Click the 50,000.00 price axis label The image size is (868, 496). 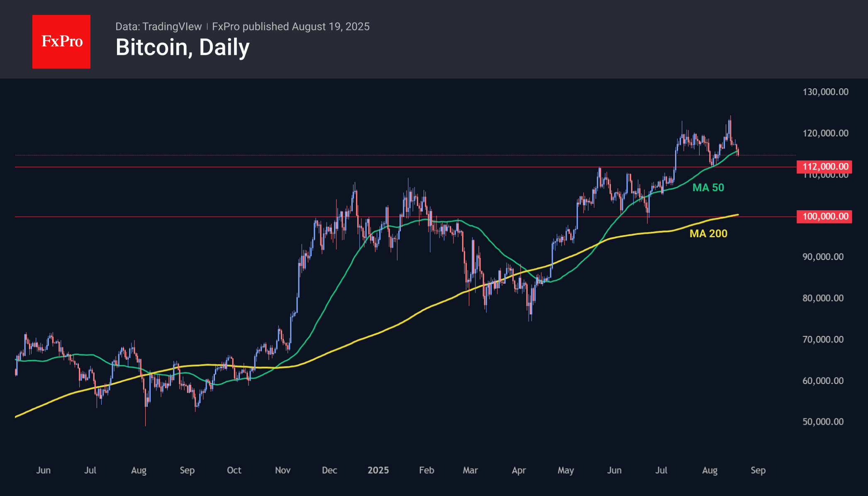pos(823,422)
